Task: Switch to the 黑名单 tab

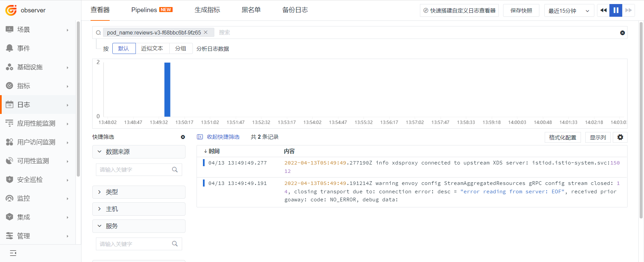Action: pos(251,10)
